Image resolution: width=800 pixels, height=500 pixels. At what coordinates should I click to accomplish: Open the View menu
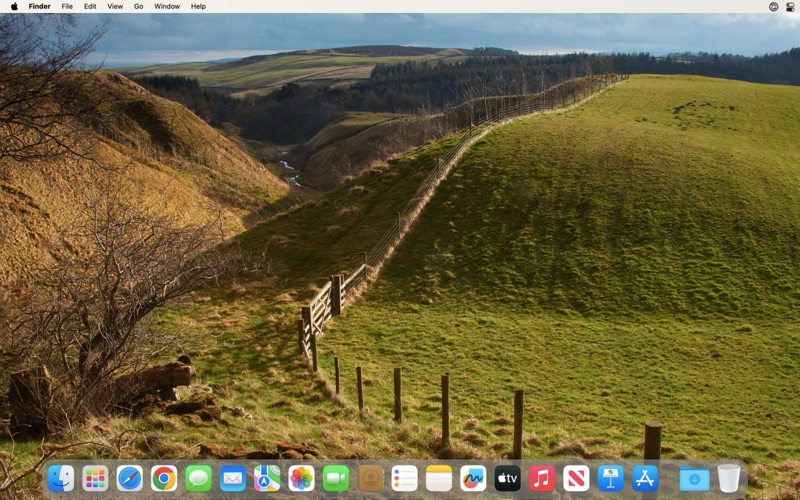(x=115, y=6)
